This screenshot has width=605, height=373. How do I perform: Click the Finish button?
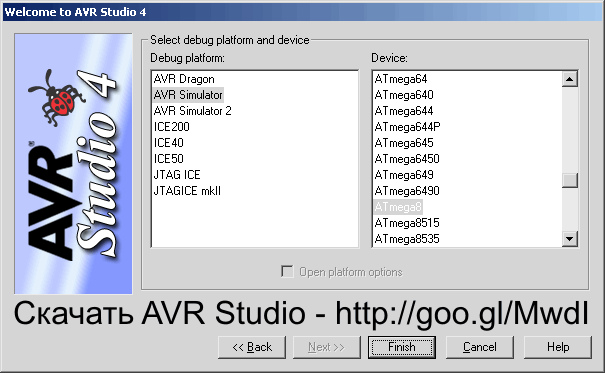[402, 347]
